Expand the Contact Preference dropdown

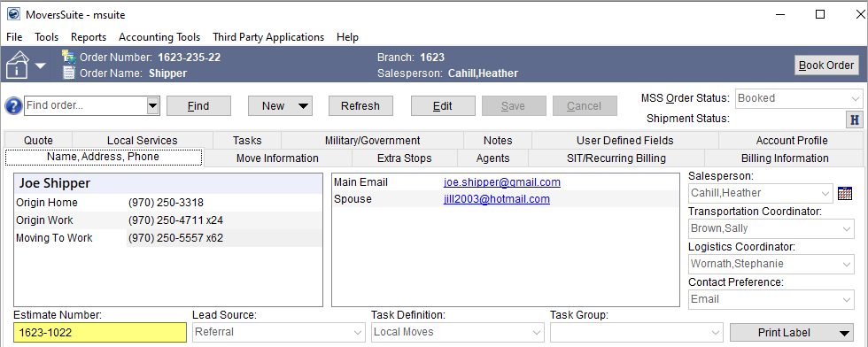coord(847,299)
